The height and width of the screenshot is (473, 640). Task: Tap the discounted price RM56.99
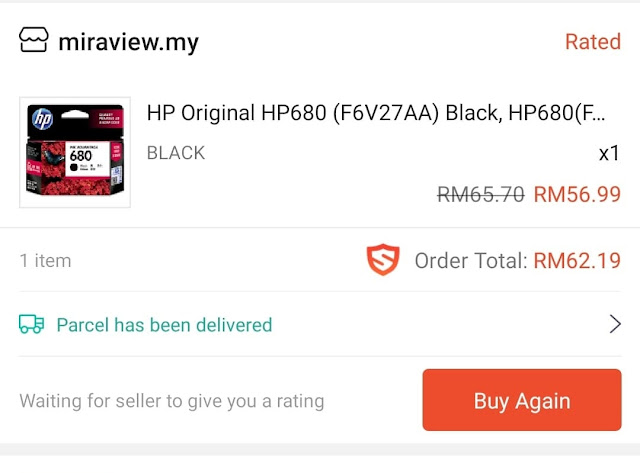click(577, 194)
